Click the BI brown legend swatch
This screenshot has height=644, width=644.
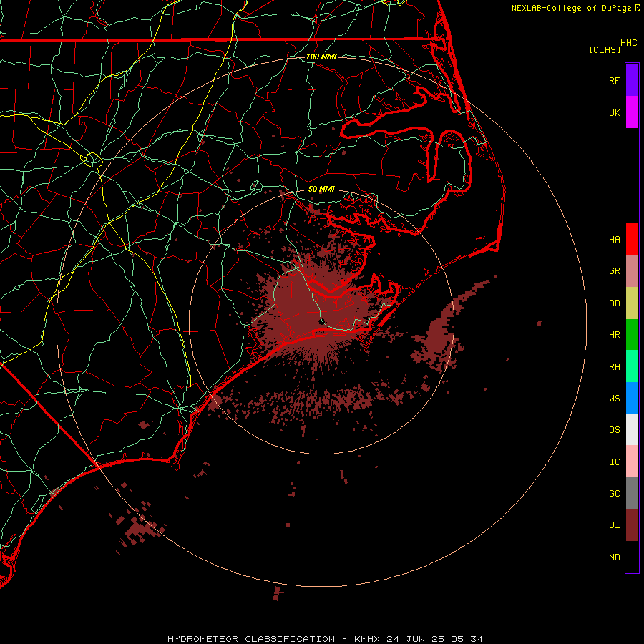coord(632,525)
